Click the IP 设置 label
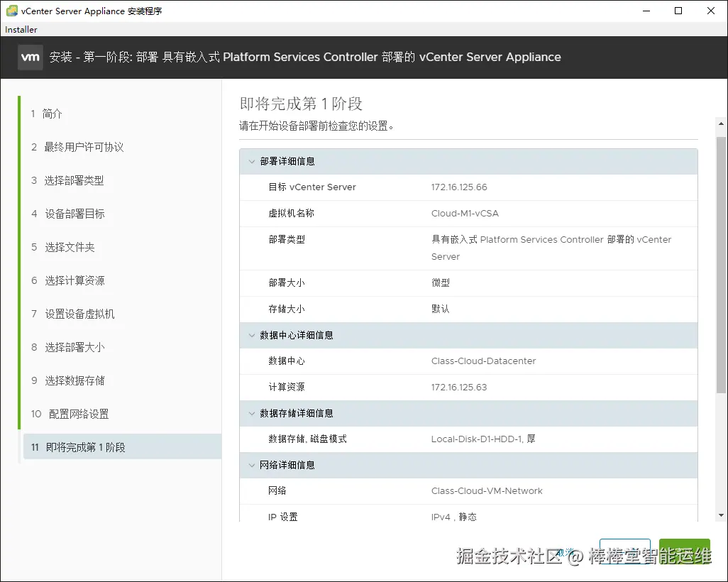 282,517
